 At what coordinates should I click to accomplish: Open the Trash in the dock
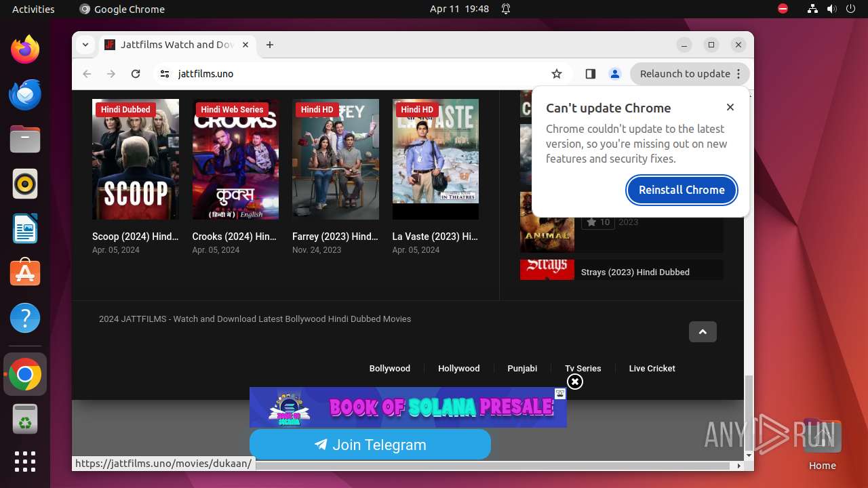pyautogui.click(x=25, y=419)
